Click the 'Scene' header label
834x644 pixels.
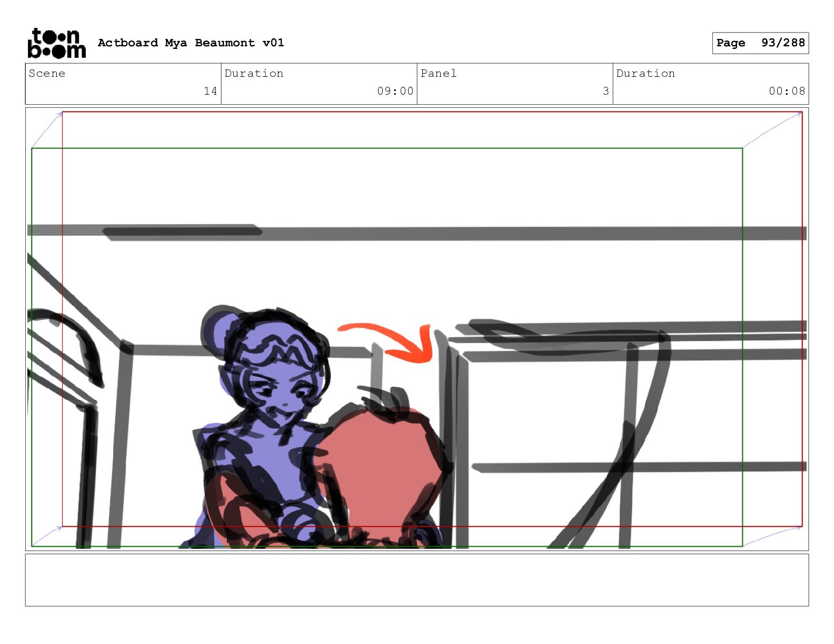click(x=47, y=73)
